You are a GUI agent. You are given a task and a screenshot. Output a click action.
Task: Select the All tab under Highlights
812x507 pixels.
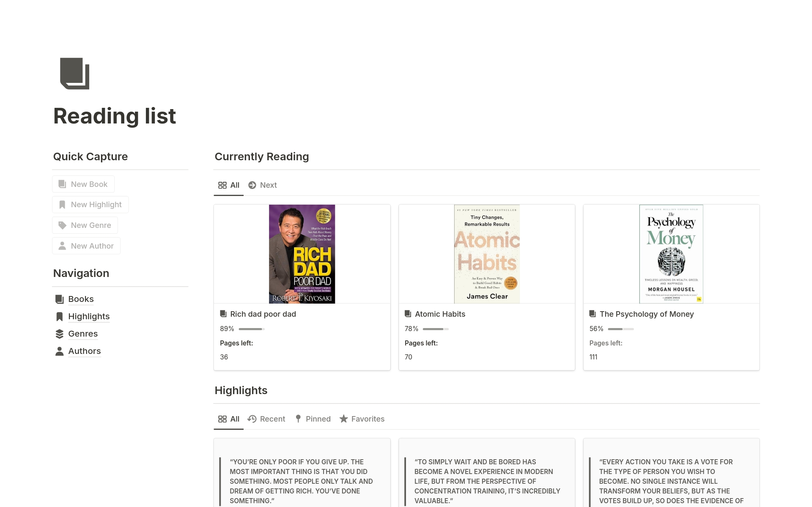point(229,419)
